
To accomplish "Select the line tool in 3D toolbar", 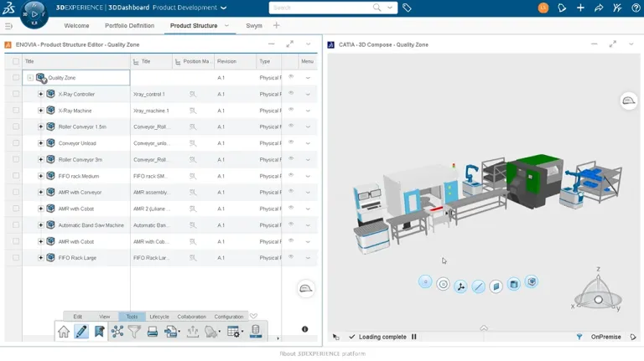I will tap(478, 286).
